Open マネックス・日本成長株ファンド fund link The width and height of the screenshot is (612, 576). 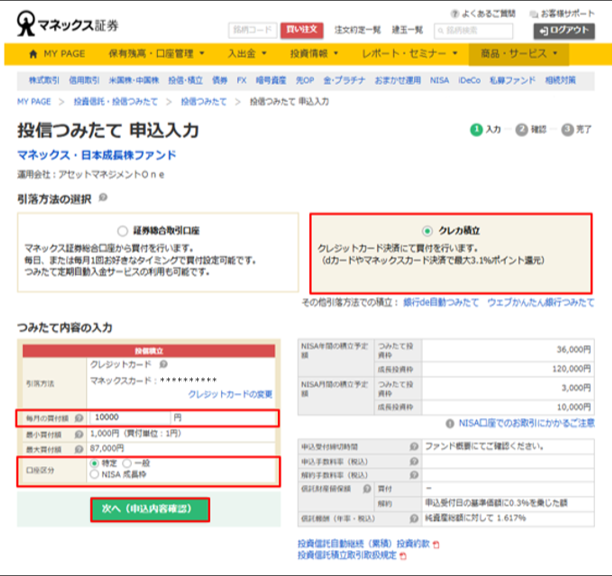click(96, 155)
